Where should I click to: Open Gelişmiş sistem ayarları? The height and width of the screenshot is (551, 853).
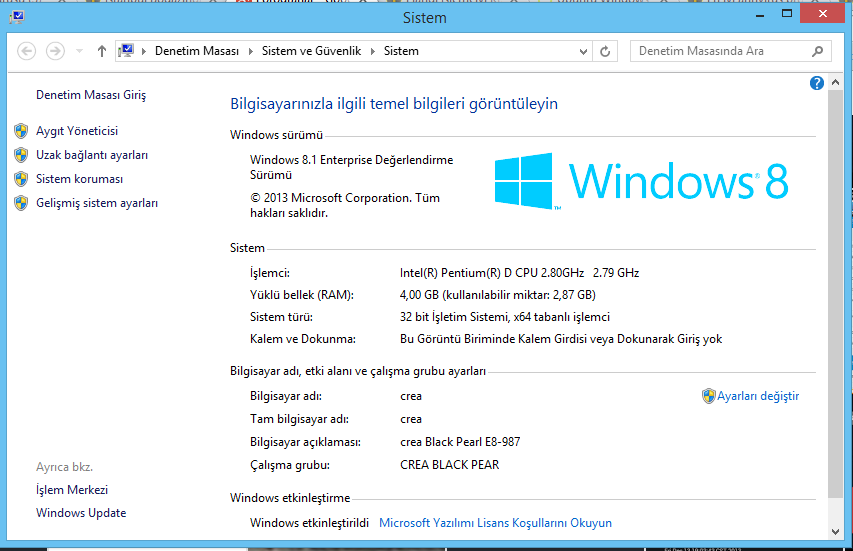(97, 203)
